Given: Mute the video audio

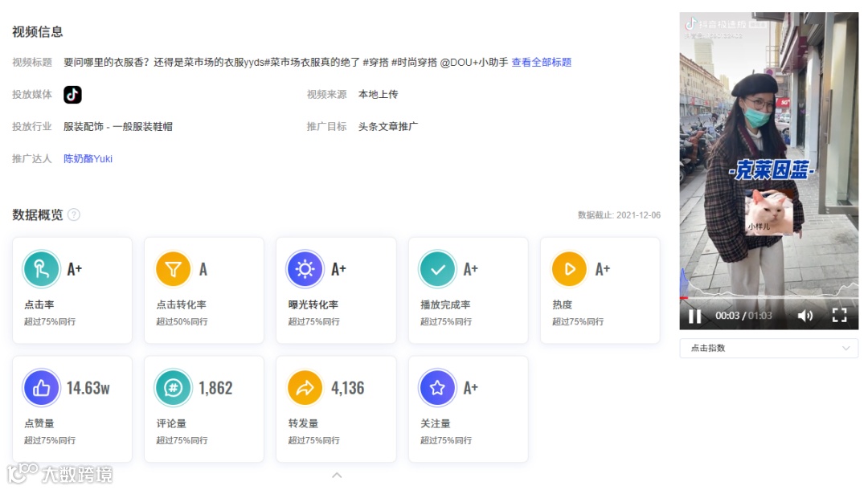Looking at the screenshot, I should [806, 316].
